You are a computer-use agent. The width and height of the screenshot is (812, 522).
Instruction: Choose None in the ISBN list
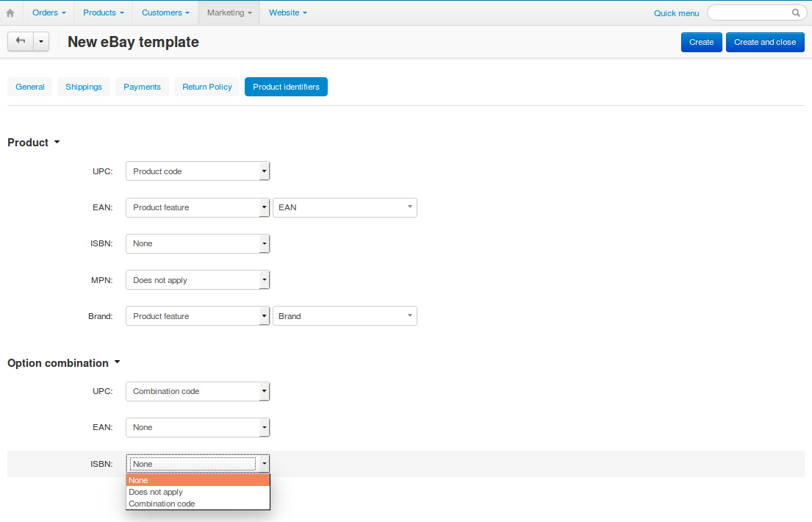click(198, 480)
